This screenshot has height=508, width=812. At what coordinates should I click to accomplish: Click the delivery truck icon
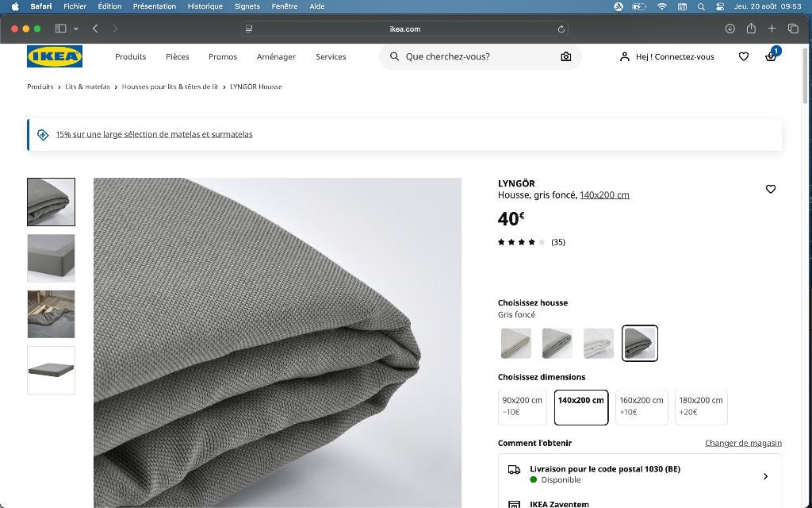(x=514, y=470)
